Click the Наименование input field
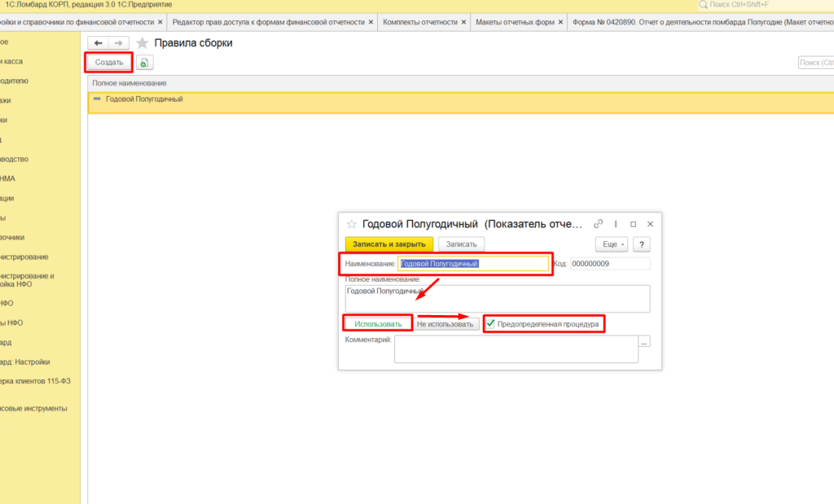This screenshot has height=504, width=834. click(472, 264)
